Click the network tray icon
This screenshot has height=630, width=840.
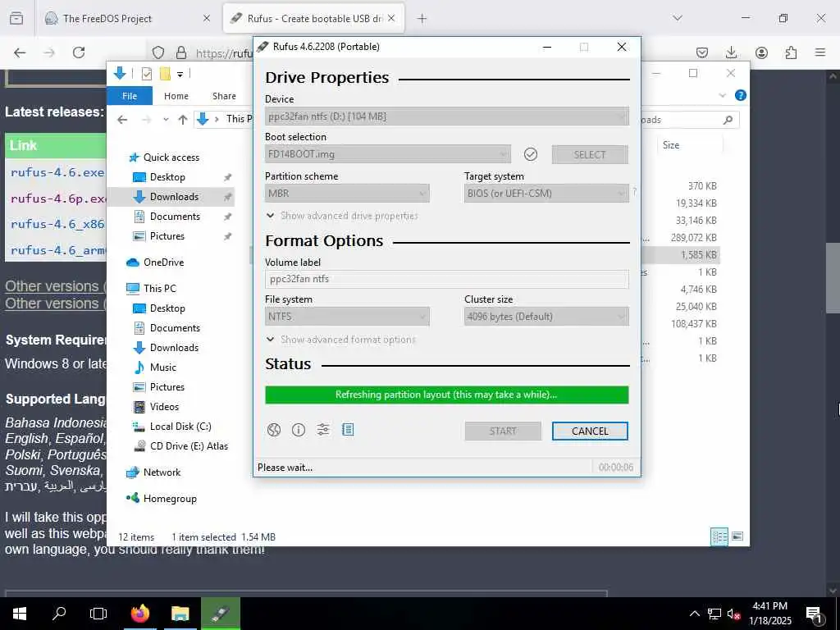[x=714, y=614]
